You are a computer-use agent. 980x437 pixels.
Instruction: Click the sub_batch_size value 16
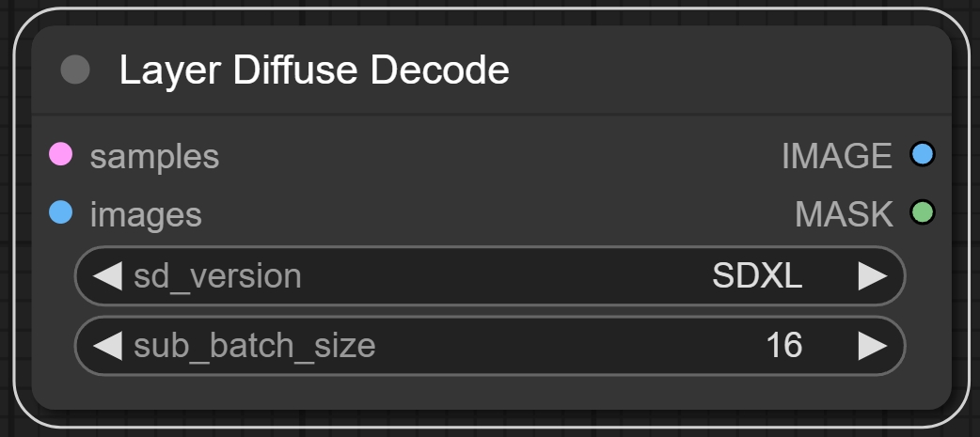(783, 346)
